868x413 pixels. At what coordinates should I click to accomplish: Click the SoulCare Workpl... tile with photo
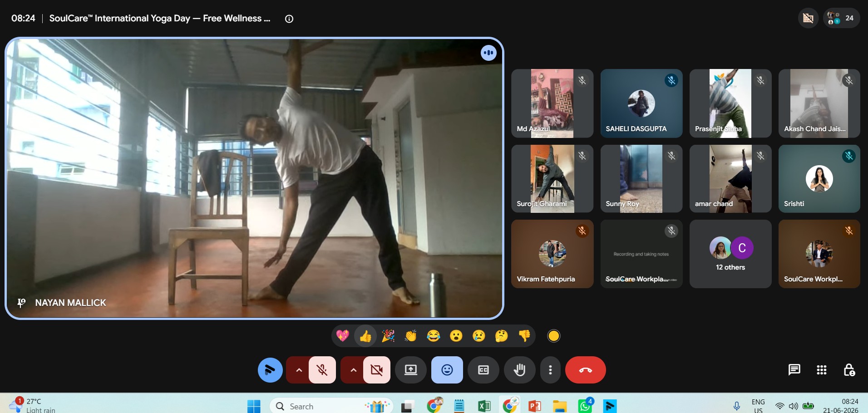(x=819, y=254)
